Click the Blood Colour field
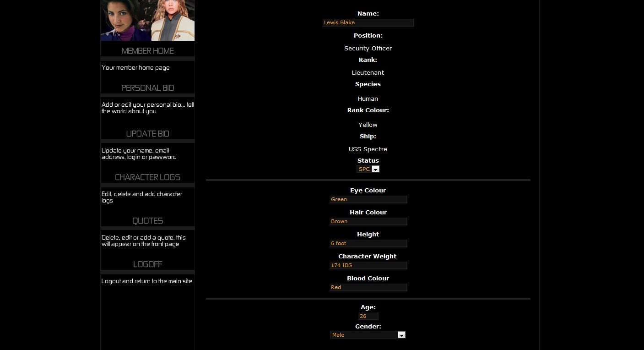Image resolution: width=644 pixels, height=350 pixels. click(368, 287)
